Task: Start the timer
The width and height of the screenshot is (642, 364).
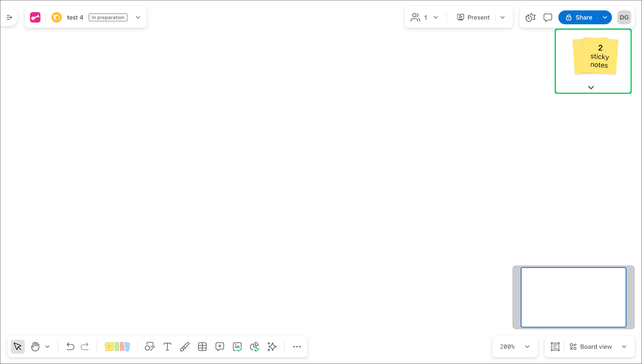Action: [x=530, y=17]
